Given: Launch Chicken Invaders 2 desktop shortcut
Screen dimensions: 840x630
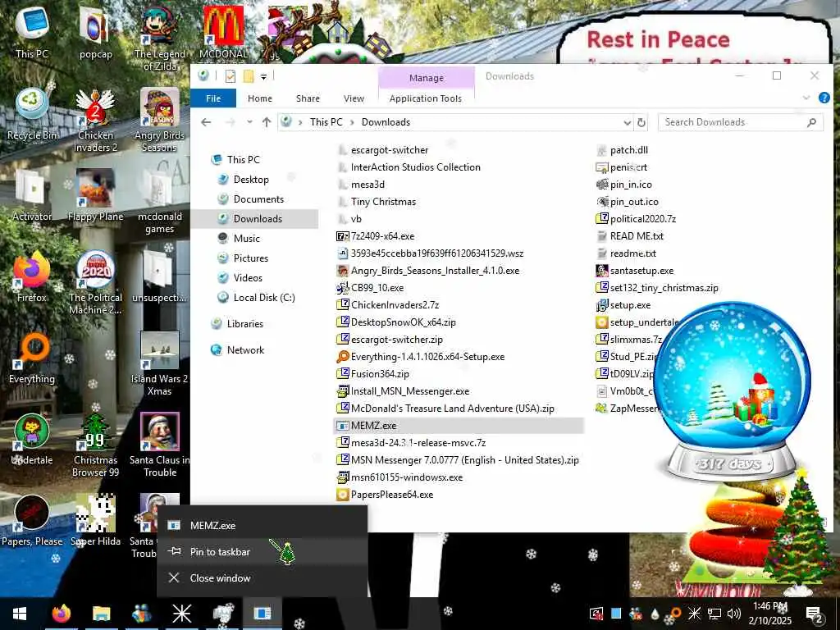Looking at the screenshot, I should (x=95, y=121).
